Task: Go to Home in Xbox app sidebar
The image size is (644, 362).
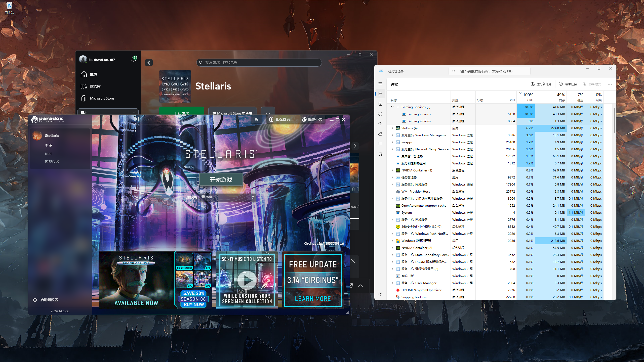Action: [108, 74]
